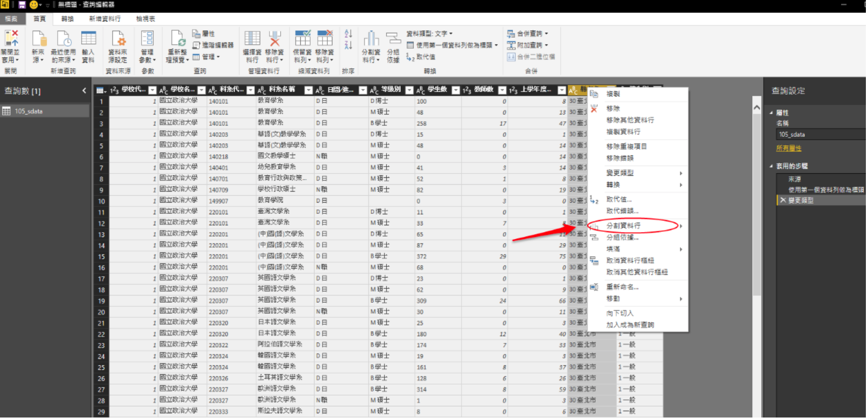Open the 進階編輯器 (Advanced Editor)
Screen dimensions: 868x418
213,45
